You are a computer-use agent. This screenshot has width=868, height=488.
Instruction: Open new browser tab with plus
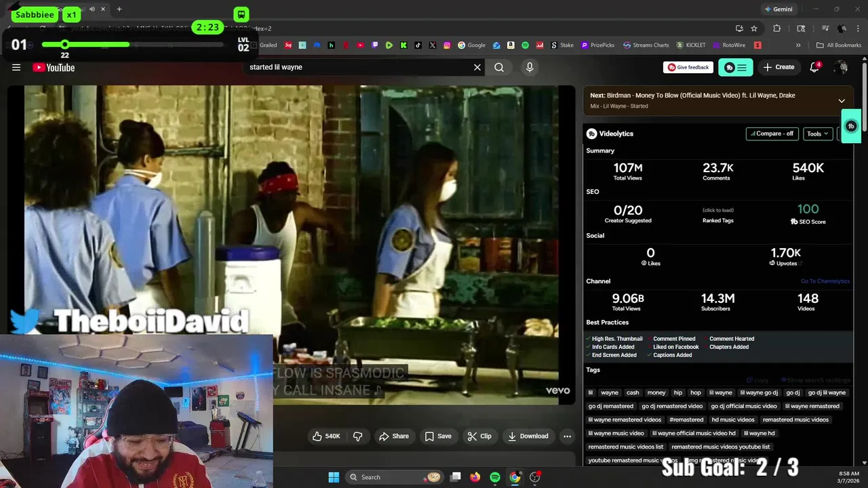tap(119, 9)
